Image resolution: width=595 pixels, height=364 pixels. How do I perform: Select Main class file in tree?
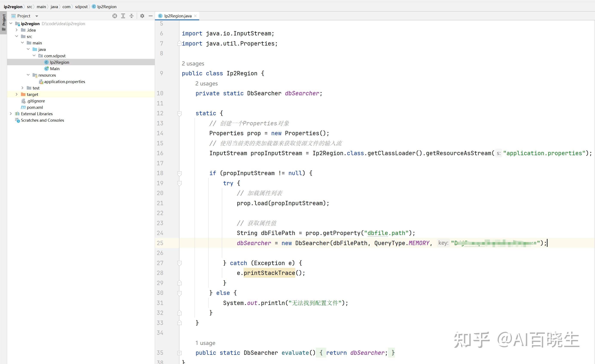pos(55,69)
